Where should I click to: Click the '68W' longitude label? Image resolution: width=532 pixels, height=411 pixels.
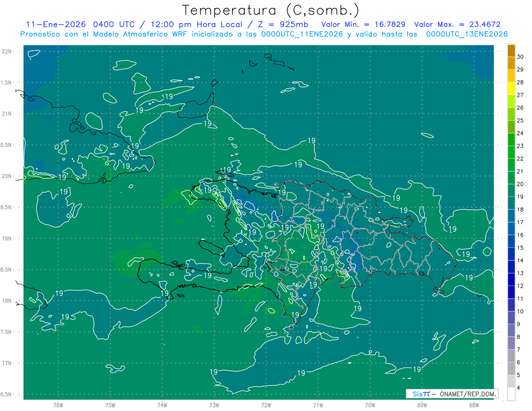click(x=474, y=405)
